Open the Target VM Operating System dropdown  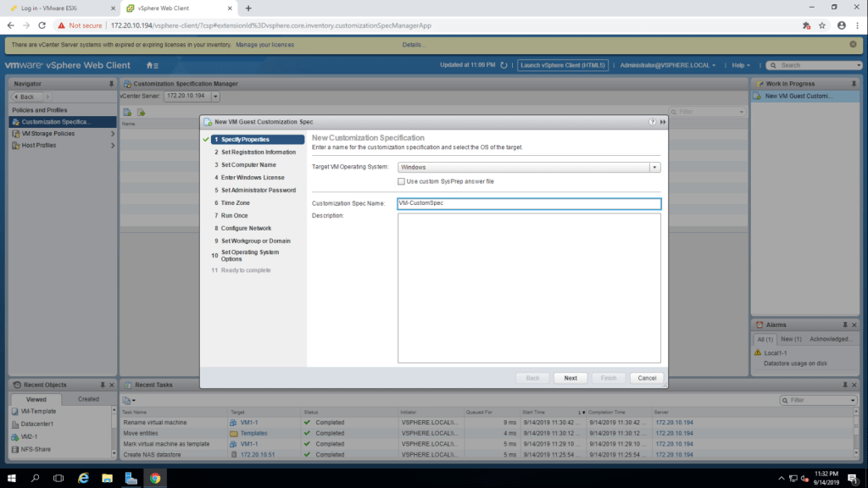[654, 168]
